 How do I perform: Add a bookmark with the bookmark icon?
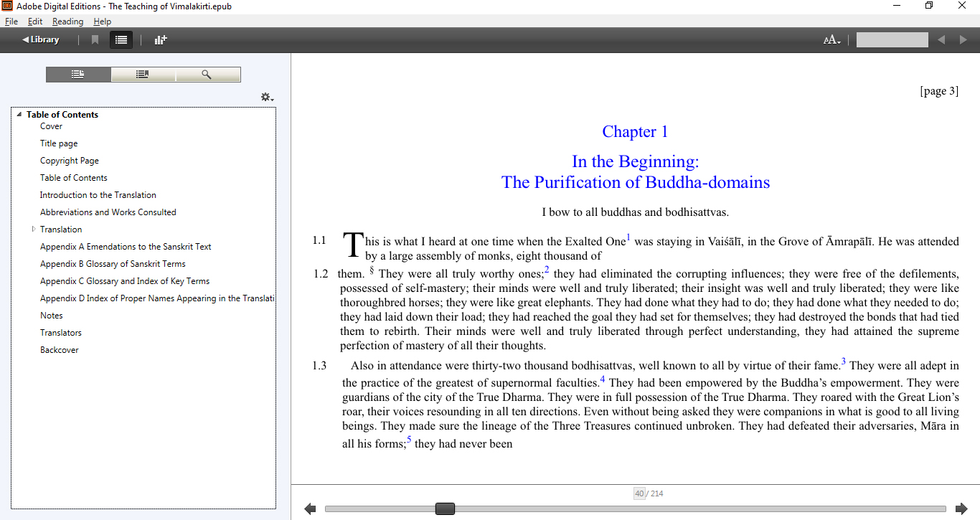click(x=95, y=40)
